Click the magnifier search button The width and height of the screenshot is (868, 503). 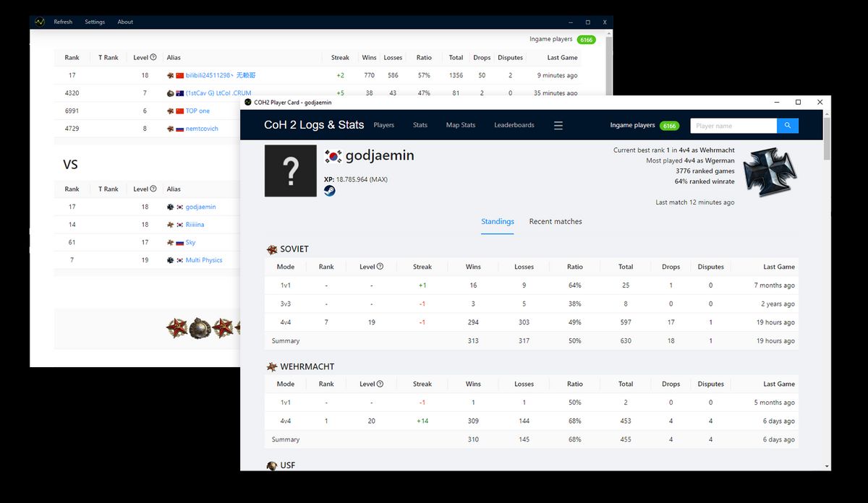pyautogui.click(x=788, y=126)
